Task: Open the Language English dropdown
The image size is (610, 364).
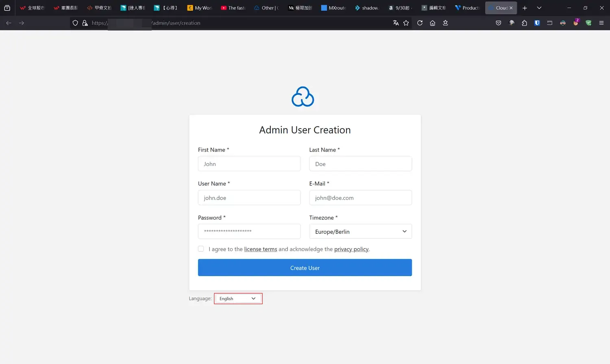Action: click(x=238, y=299)
